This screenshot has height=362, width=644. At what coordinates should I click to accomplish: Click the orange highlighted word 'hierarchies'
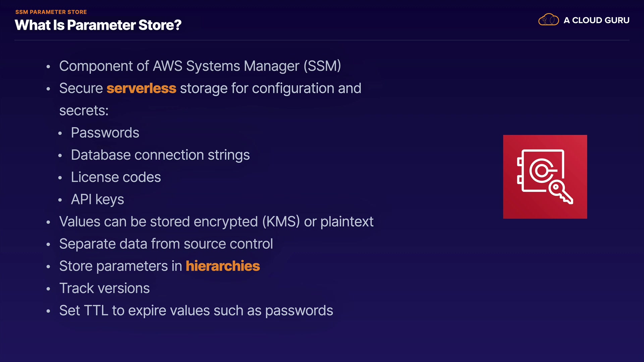click(x=223, y=266)
